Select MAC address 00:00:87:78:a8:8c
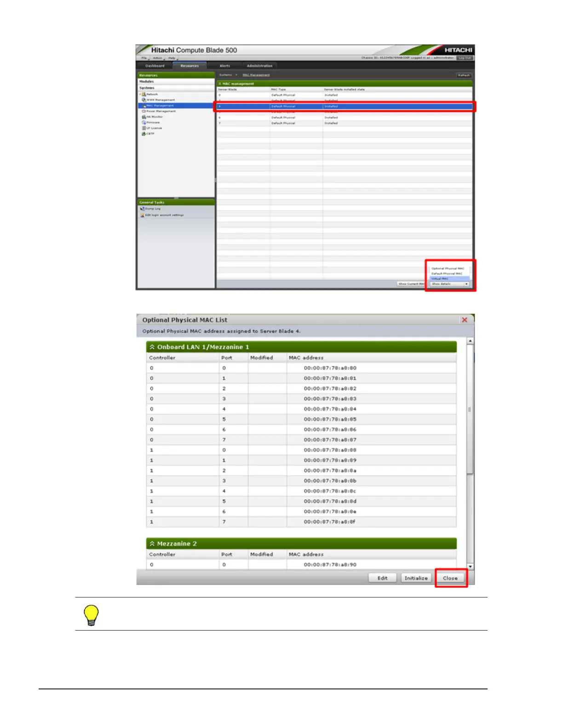Viewport: 563px width, 728px height. tap(330, 491)
